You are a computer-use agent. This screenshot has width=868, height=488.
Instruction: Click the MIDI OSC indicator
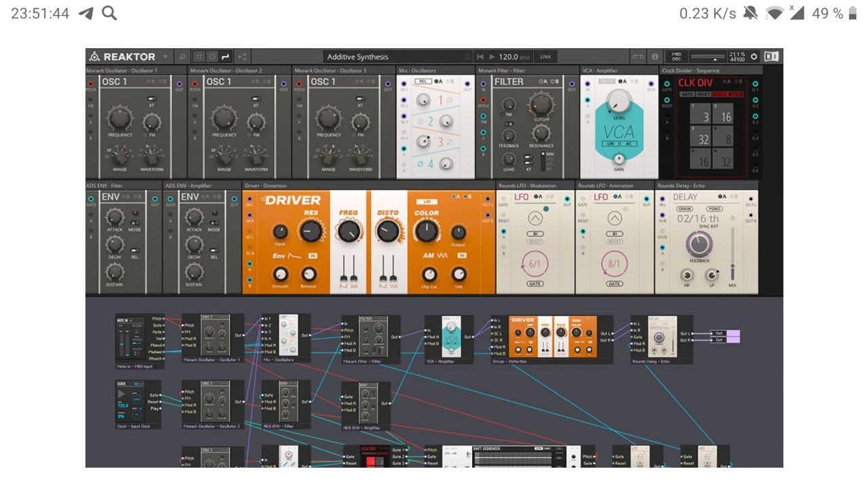click(x=675, y=57)
